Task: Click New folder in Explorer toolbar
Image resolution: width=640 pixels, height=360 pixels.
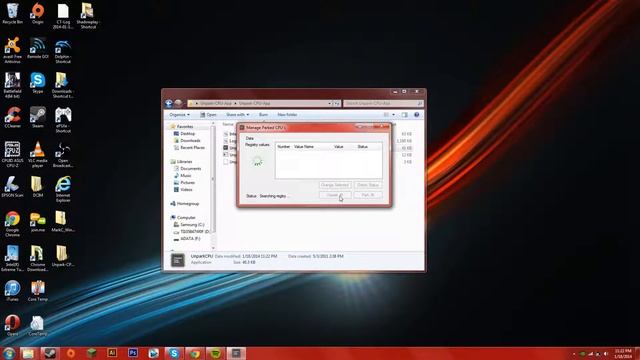Action: 287,115
